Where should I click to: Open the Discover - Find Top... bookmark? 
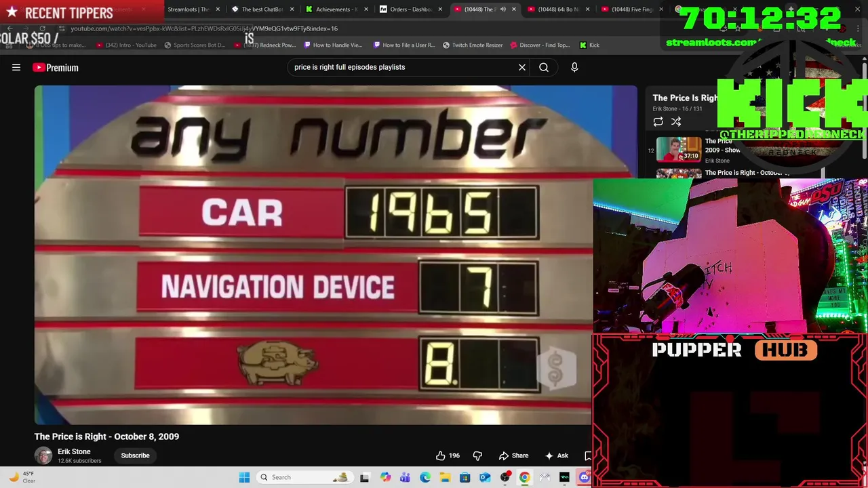pos(540,45)
